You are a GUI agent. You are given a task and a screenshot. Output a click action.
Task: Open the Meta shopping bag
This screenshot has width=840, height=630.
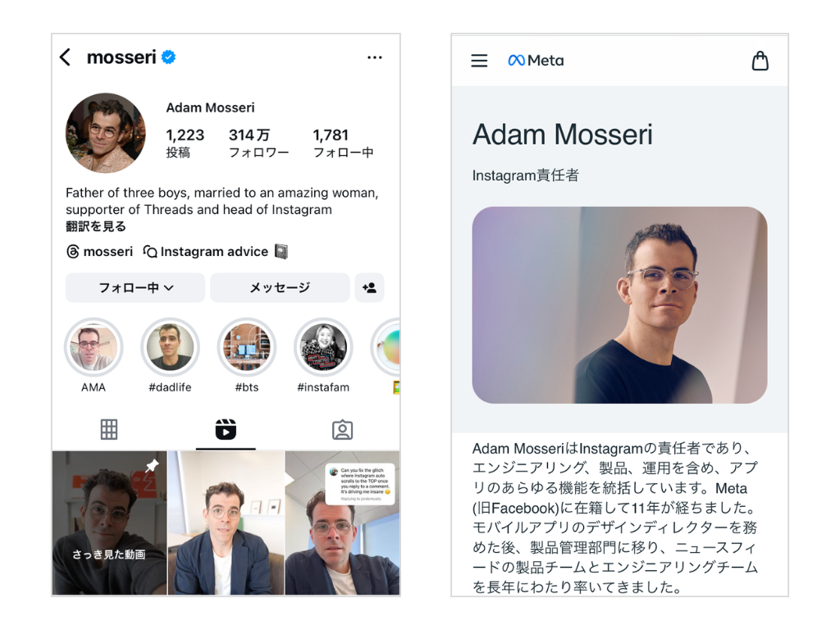coord(760,61)
